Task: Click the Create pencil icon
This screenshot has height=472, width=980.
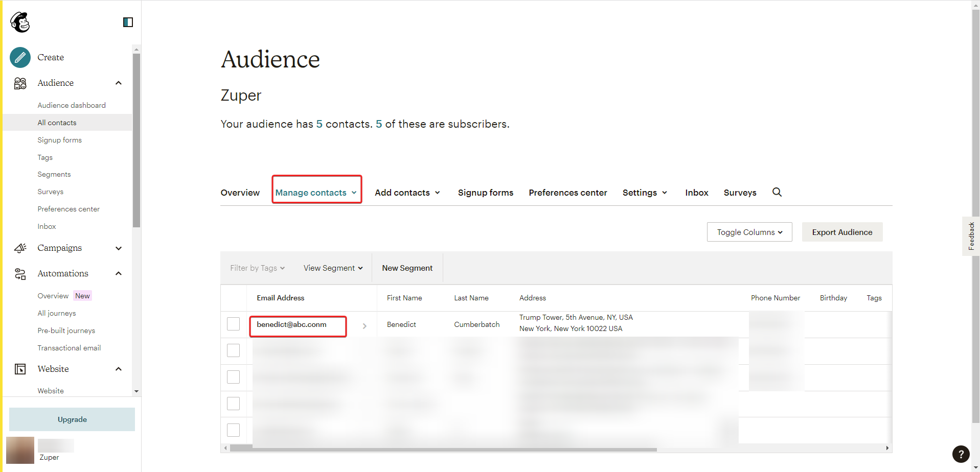Action: pyautogui.click(x=20, y=58)
